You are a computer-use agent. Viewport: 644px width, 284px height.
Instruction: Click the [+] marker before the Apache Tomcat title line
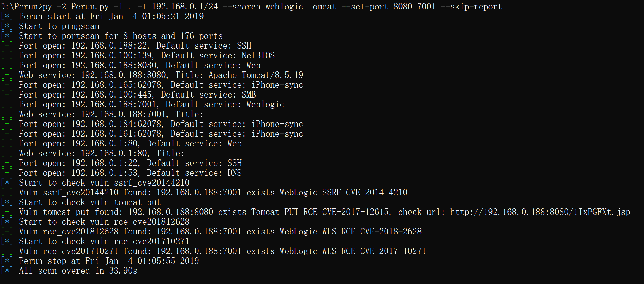(x=7, y=75)
